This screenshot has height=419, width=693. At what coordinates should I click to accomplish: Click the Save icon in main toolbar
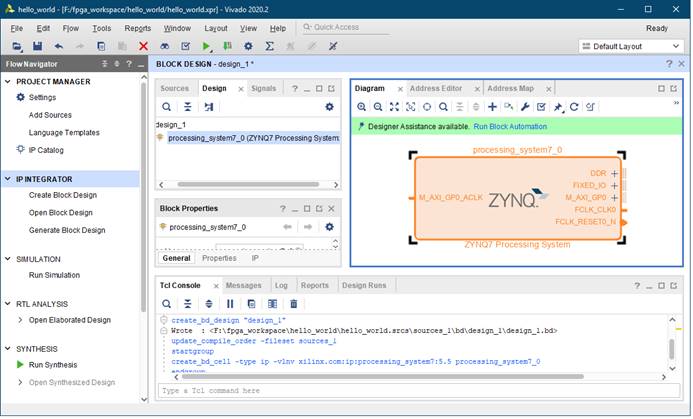(37, 46)
